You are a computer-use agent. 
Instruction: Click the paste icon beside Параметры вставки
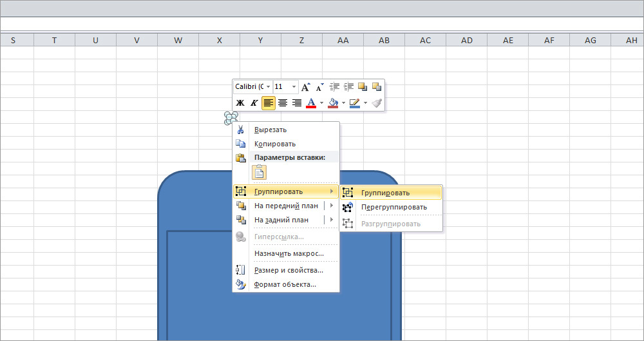pos(241,157)
